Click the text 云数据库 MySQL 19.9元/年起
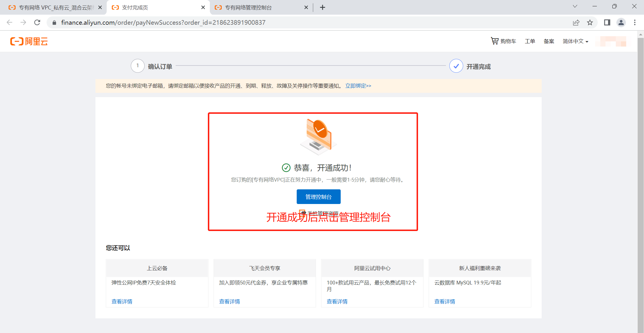 (468, 283)
